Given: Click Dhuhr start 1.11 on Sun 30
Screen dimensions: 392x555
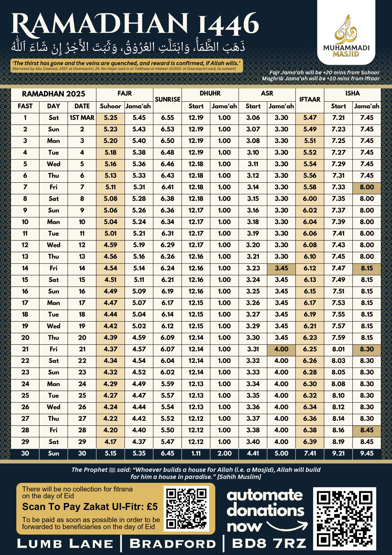Looking at the screenshot, I should (196, 454).
